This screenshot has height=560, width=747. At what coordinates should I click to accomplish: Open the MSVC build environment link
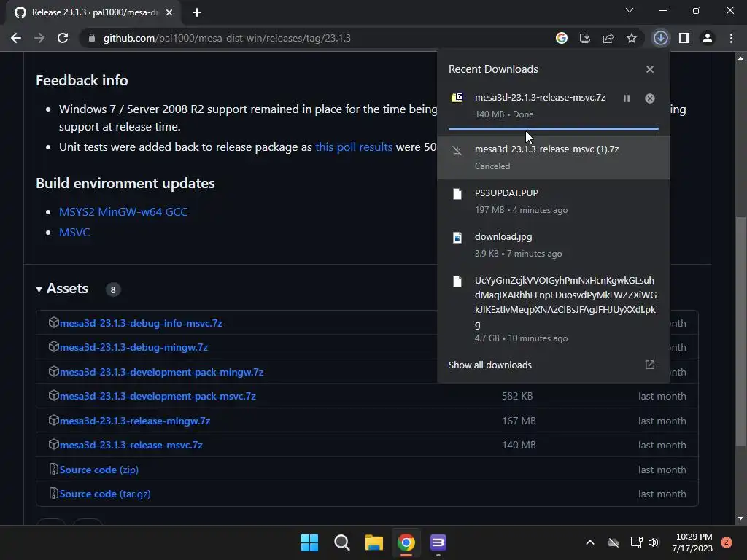pyautogui.click(x=74, y=233)
